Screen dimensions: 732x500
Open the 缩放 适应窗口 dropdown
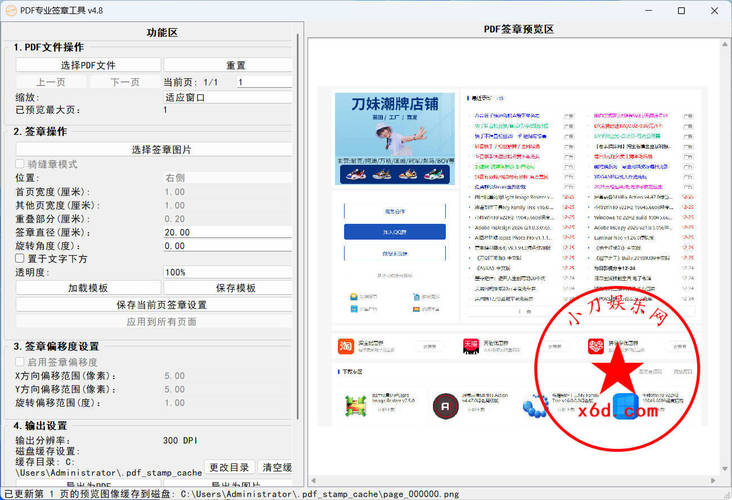(x=227, y=98)
